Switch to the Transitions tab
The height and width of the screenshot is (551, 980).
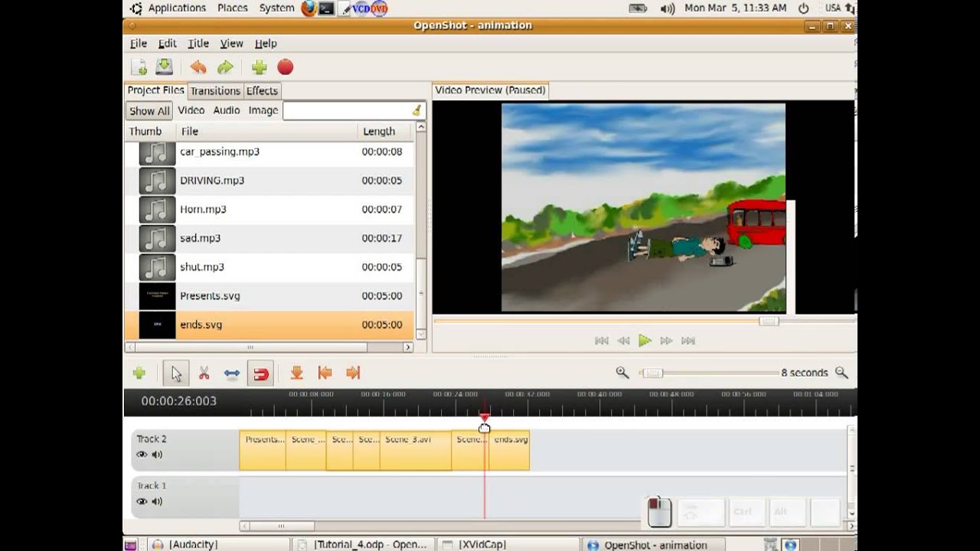pyautogui.click(x=215, y=90)
